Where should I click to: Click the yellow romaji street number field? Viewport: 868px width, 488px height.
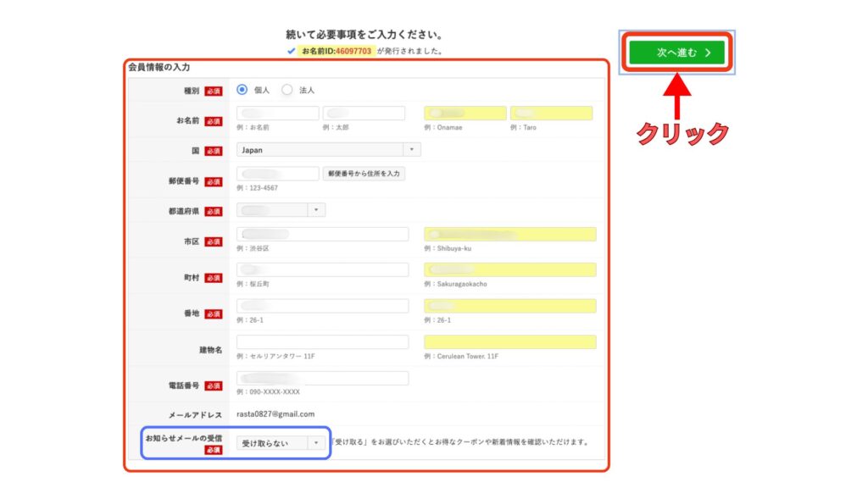click(509, 306)
